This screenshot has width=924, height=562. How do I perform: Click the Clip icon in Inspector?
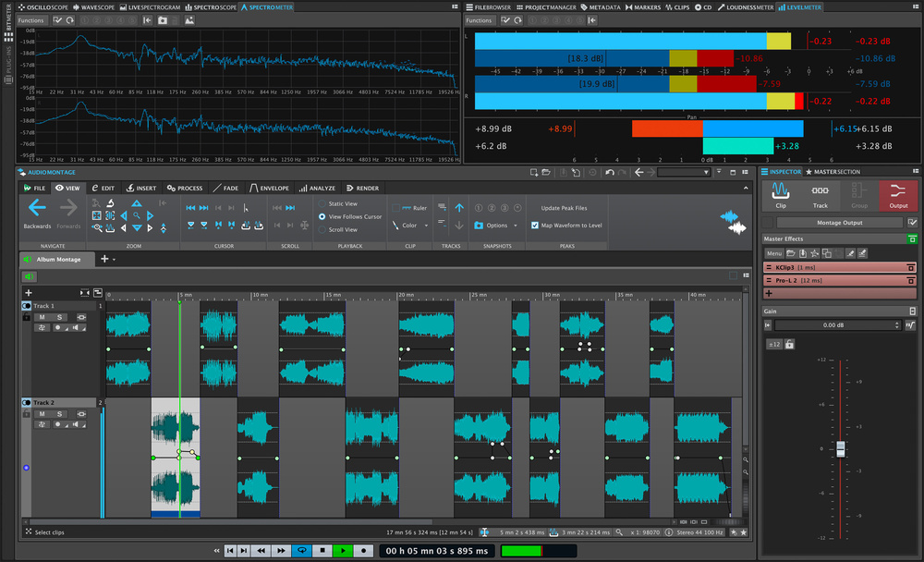781,195
